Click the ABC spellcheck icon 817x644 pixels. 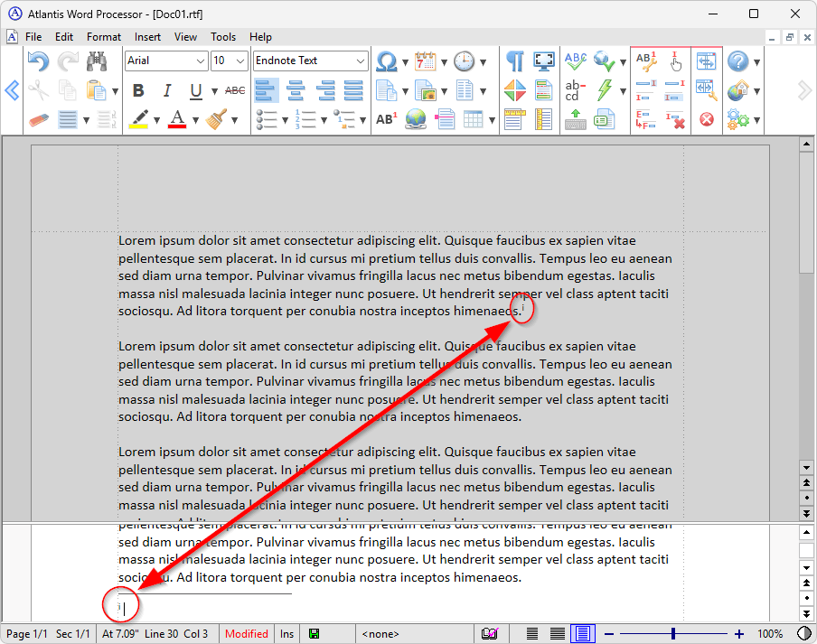tap(575, 61)
